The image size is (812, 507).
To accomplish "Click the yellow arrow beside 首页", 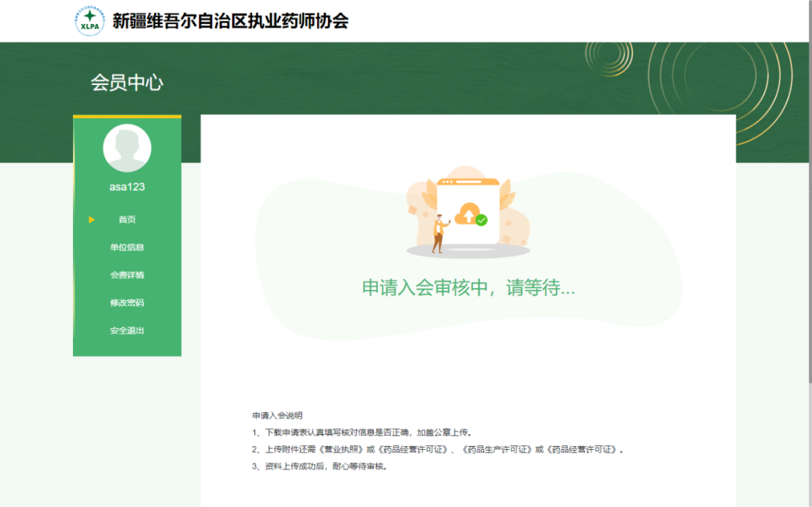I will 92,220.
